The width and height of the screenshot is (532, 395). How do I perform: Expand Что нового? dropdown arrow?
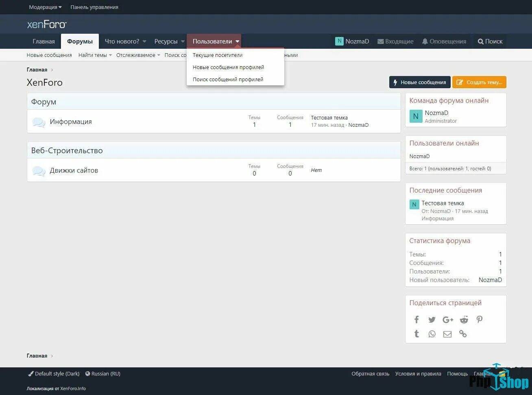pyautogui.click(x=144, y=41)
